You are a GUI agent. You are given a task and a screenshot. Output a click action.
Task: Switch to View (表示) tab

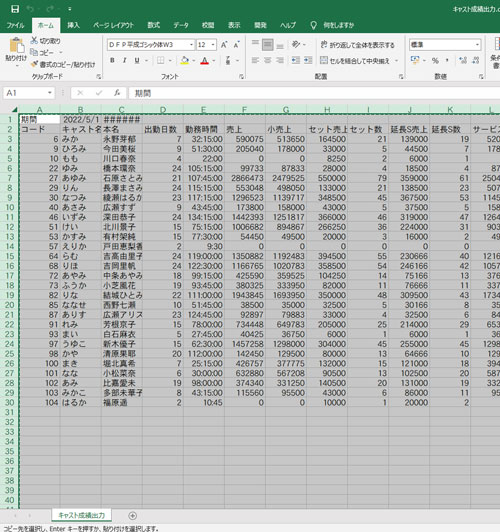[x=234, y=25]
